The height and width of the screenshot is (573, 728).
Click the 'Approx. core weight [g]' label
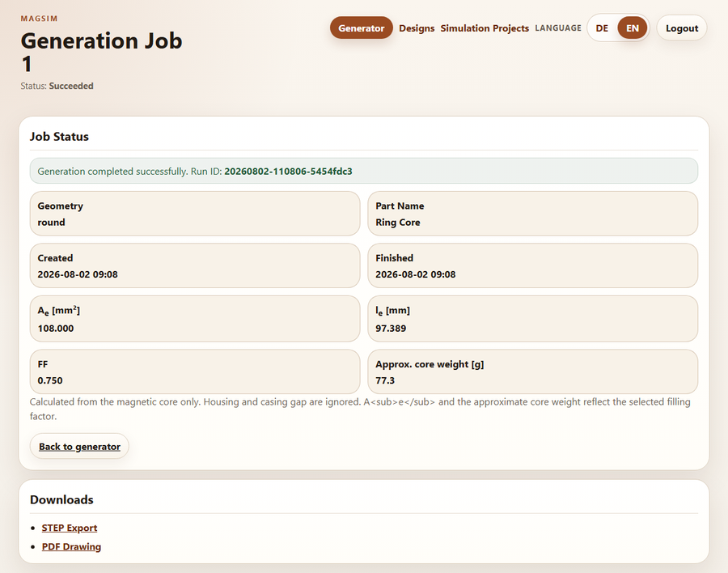(430, 364)
